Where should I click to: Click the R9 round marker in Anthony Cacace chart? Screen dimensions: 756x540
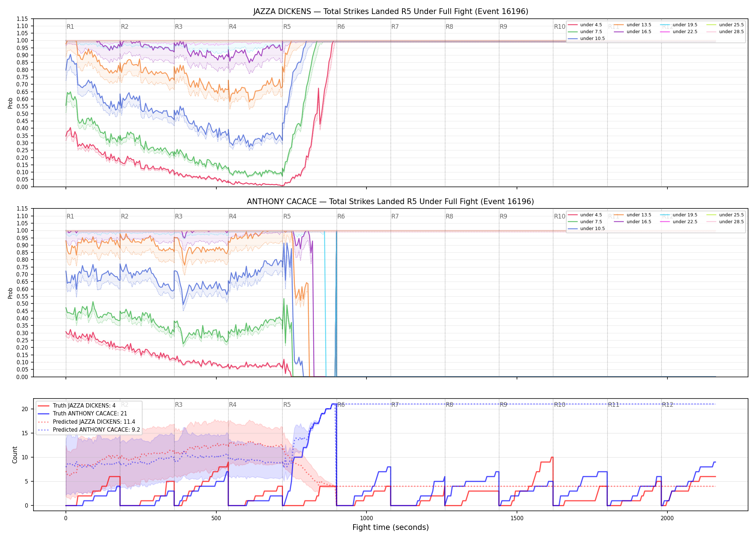pos(503,216)
